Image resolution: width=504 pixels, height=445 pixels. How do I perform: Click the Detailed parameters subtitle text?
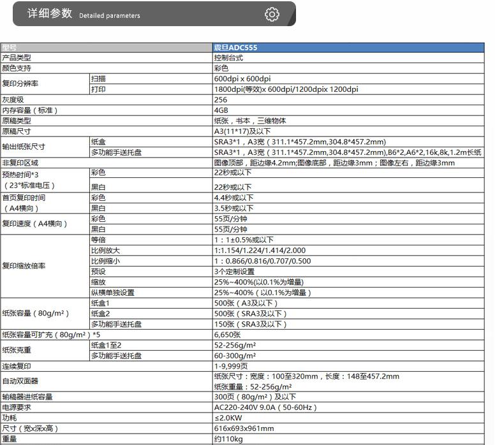109,16
